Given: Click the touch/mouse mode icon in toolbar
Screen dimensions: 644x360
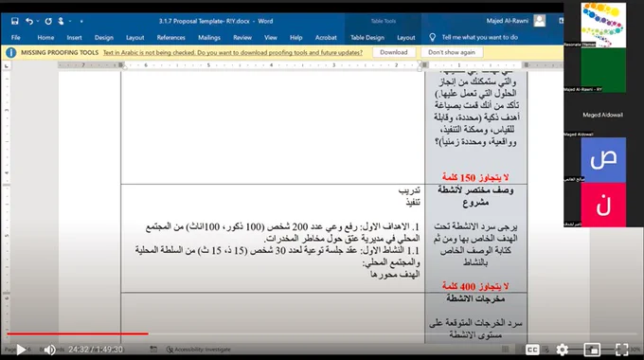Looking at the screenshot, I should coord(61,21).
